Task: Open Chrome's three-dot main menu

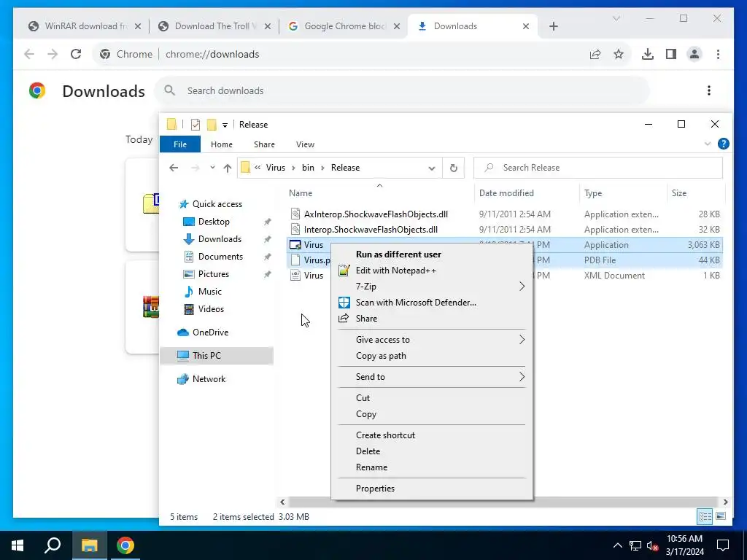Action: click(718, 54)
